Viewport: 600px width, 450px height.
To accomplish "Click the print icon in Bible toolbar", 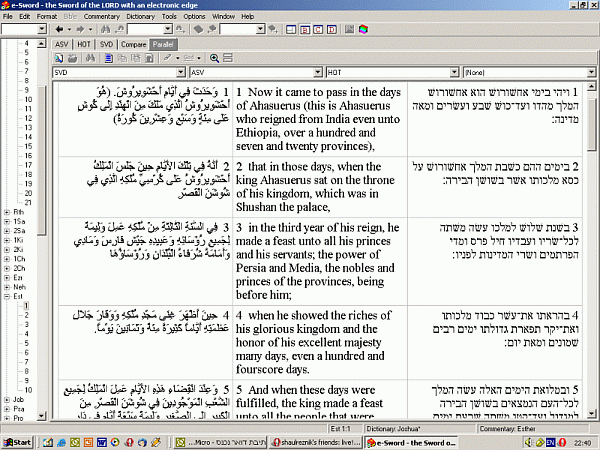I will pyautogui.click(x=72, y=58).
